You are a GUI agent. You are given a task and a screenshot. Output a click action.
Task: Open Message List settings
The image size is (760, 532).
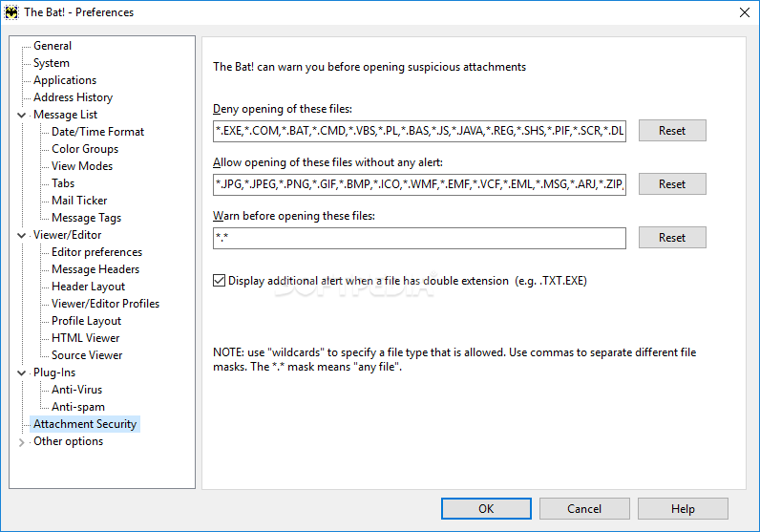tap(66, 115)
